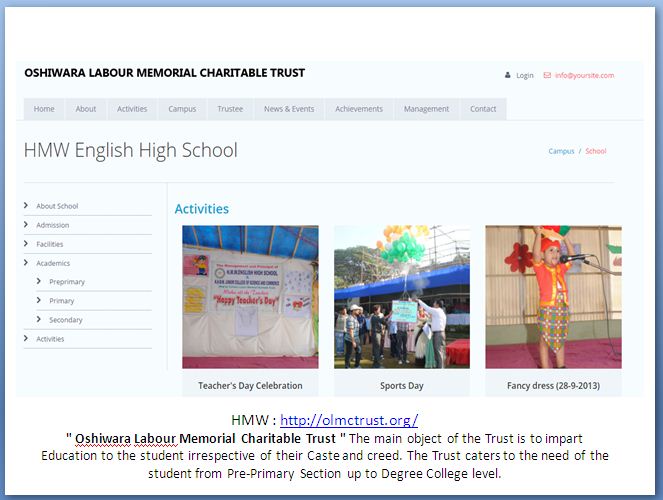This screenshot has width=663, height=500.
Task: Open the Primary sidebar entry
Action: (x=61, y=301)
